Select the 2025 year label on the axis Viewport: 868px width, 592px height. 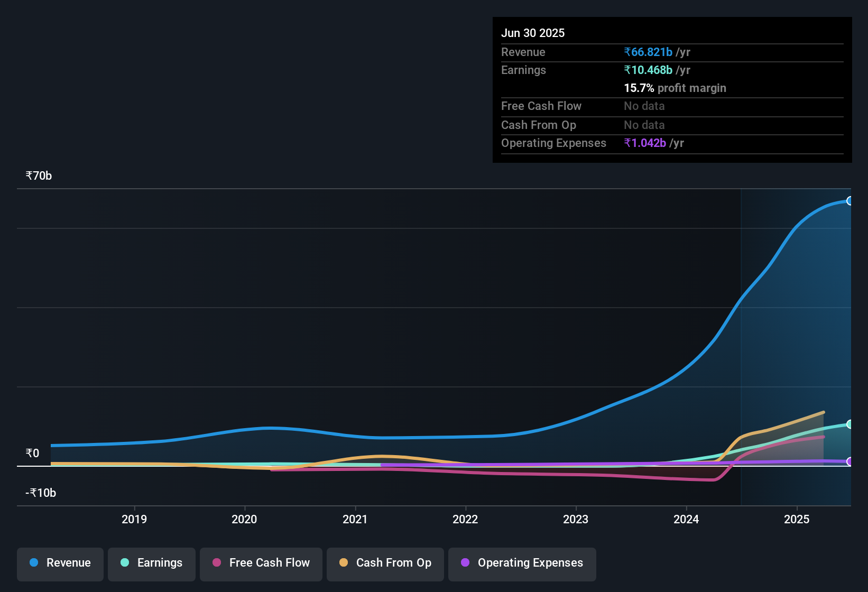tap(797, 519)
